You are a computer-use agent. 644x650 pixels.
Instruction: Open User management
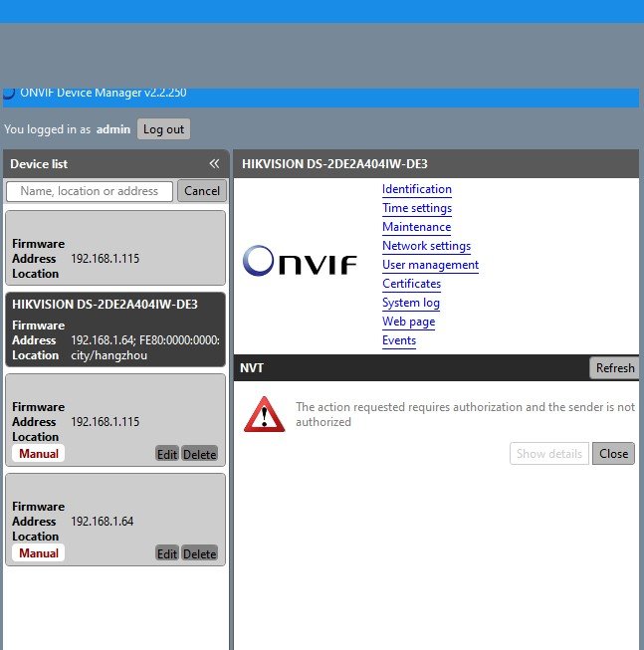pyautogui.click(x=430, y=265)
